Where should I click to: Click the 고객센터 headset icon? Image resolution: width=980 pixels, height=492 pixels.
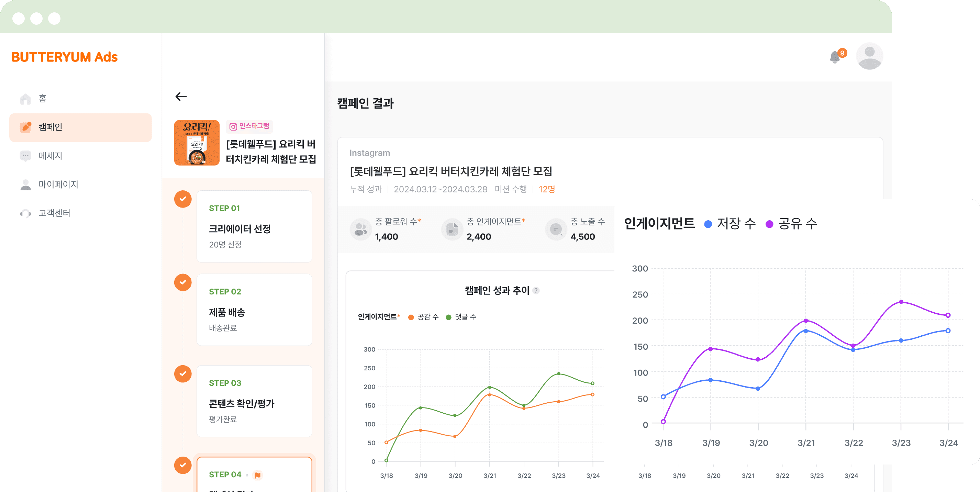[25, 213]
